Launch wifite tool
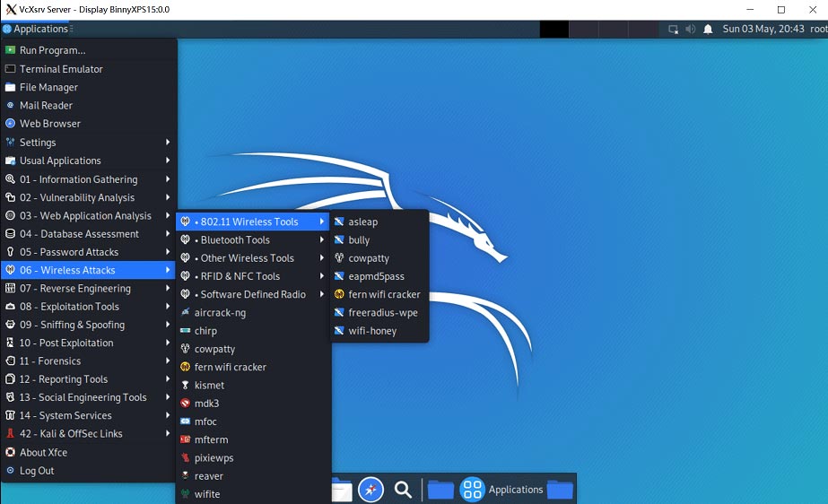 coord(253,494)
